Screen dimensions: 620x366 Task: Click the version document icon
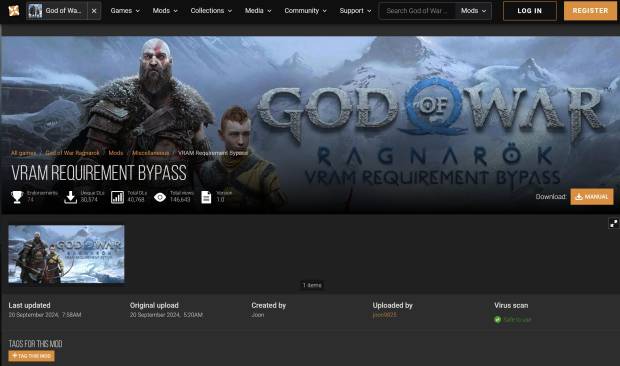(206, 197)
